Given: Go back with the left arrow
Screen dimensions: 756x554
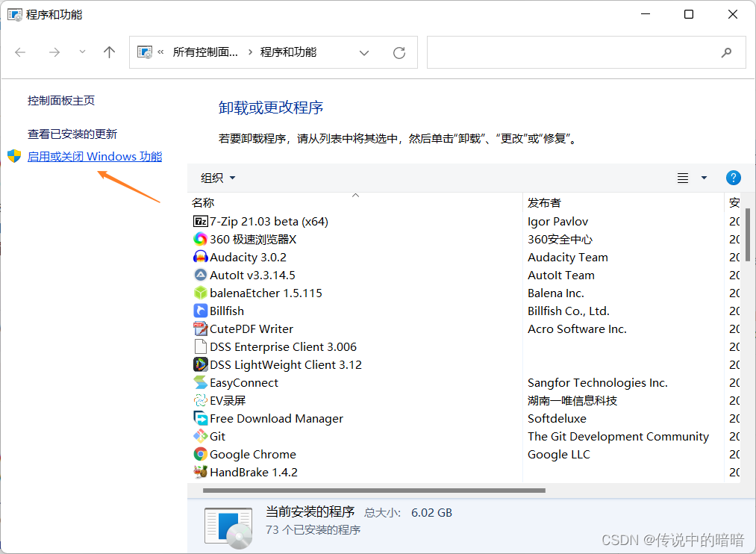Looking at the screenshot, I should (20, 52).
